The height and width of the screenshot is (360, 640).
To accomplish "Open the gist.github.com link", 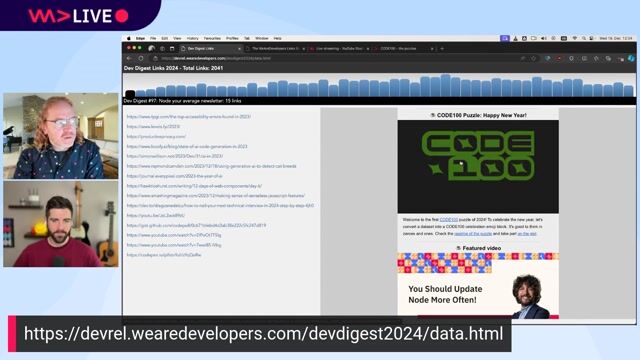I will pyautogui.click(x=196, y=225).
